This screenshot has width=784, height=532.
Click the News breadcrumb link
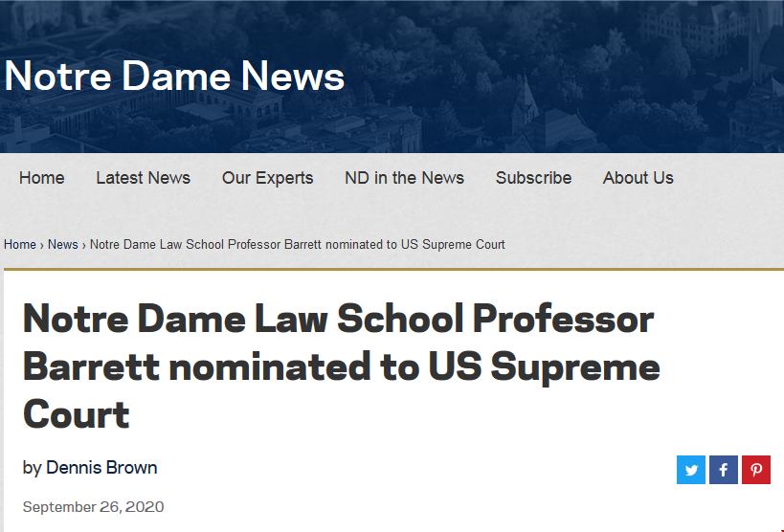point(63,245)
